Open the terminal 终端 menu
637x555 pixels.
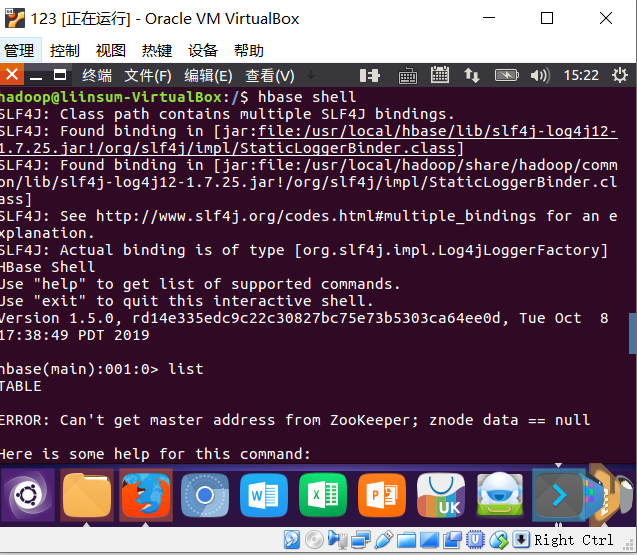pyautogui.click(x=97, y=76)
